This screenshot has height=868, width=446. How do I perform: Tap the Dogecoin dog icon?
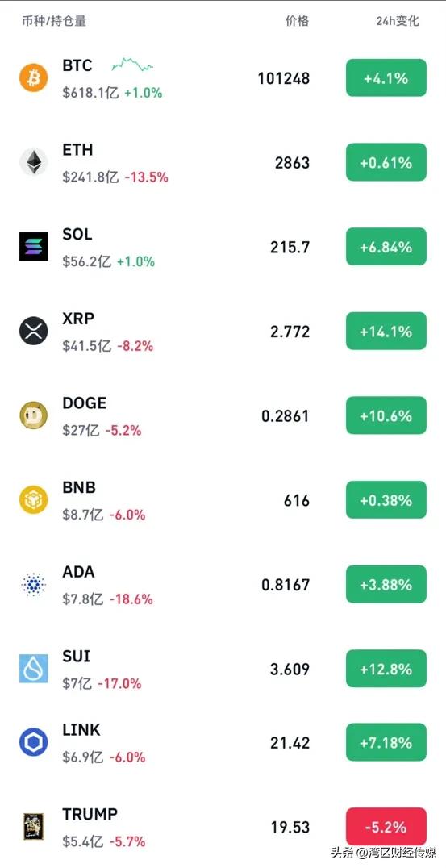[34, 415]
